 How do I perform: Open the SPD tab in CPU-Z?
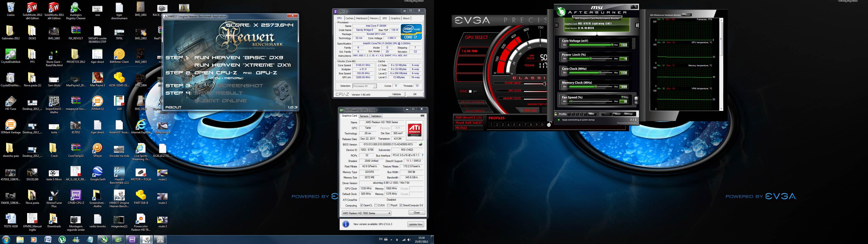(x=384, y=18)
